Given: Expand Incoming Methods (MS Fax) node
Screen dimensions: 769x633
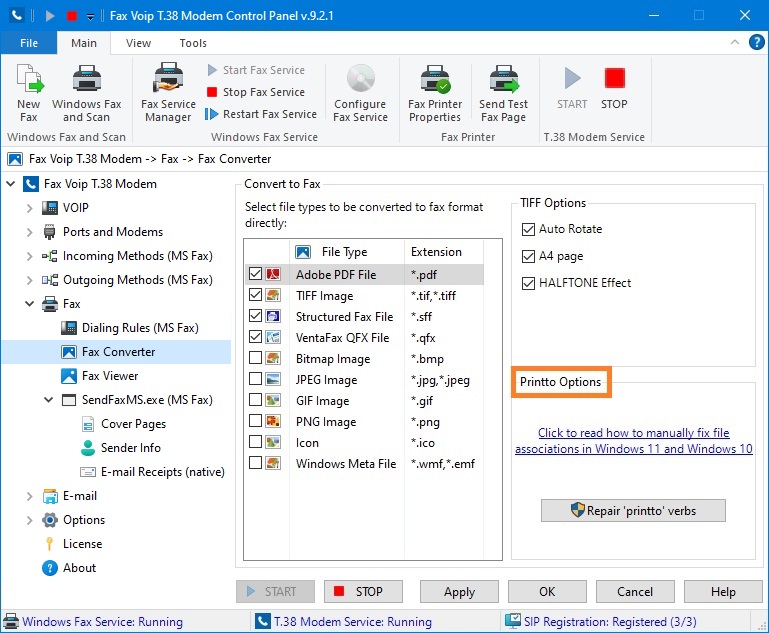Looking at the screenshot, I should click(29, 256).
